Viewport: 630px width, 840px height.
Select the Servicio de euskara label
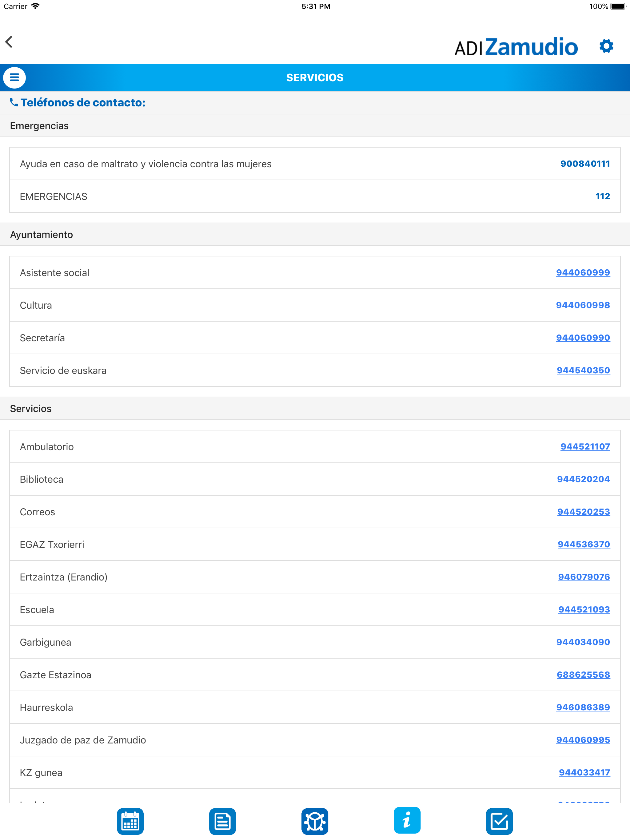coord(63,370)
